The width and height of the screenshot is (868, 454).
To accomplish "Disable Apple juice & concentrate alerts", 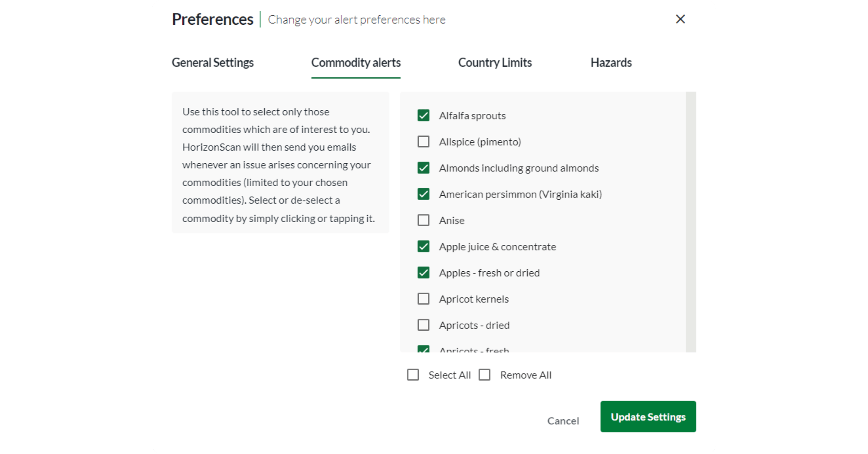I will click(423, 247).
